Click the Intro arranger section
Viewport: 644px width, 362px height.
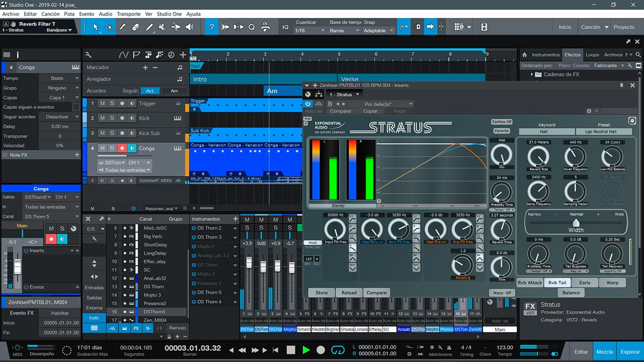(x=264, y=79)
